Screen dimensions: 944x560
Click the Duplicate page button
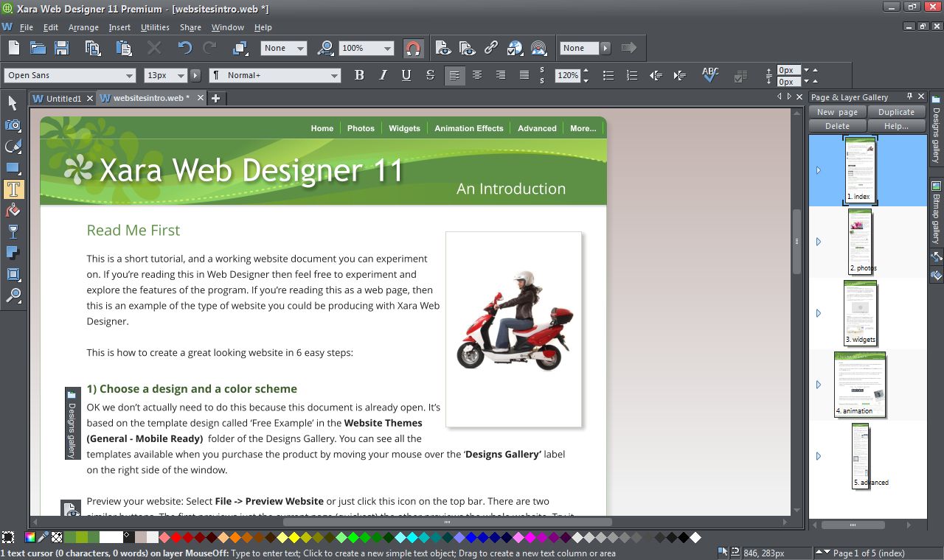click(896, 112)
